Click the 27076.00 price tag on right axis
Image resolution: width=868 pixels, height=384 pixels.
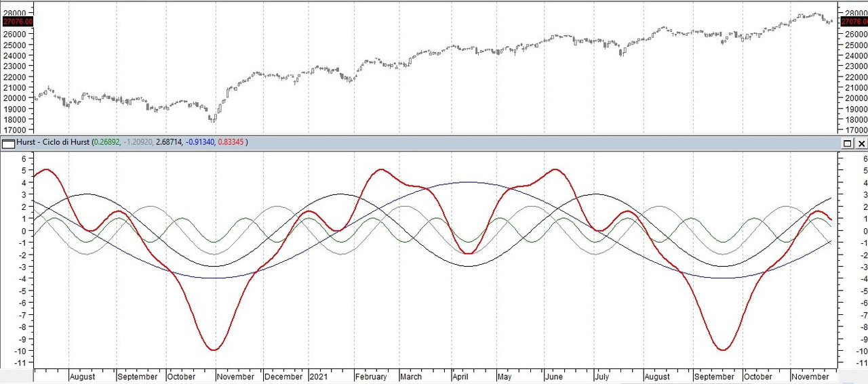(x=853, y=22)
